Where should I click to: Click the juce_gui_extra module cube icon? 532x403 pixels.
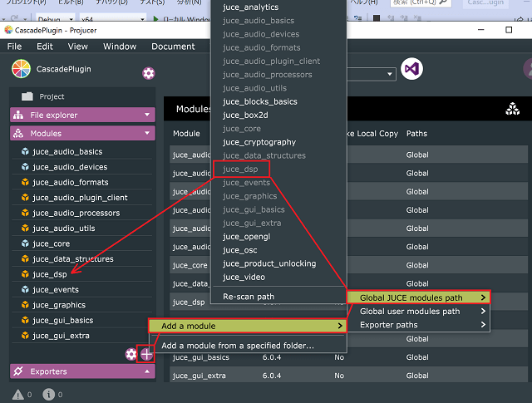(x=25, y=336)
